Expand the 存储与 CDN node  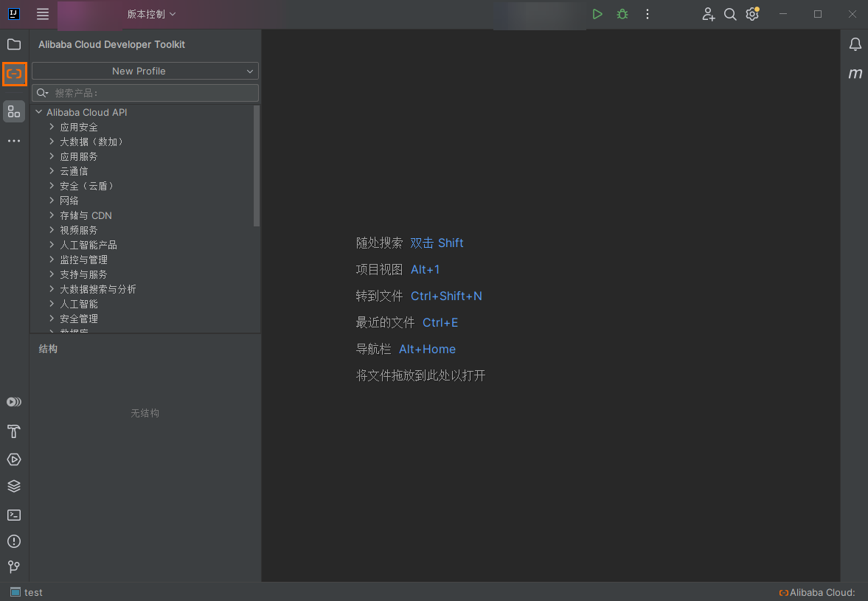pos(52,215)
